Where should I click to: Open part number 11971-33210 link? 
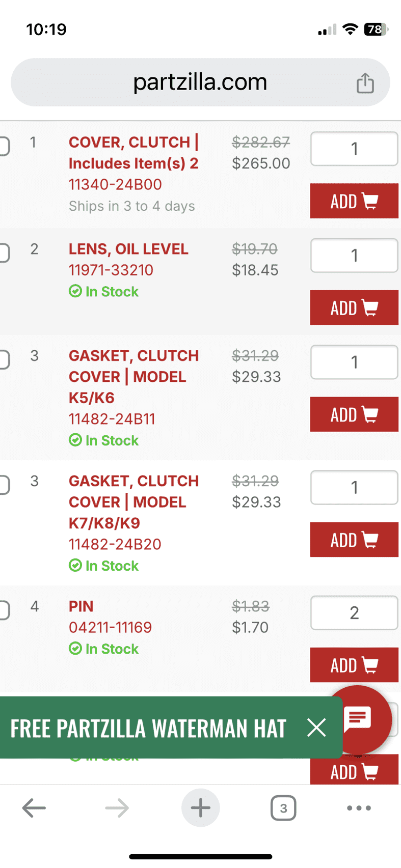pos(111,270)
